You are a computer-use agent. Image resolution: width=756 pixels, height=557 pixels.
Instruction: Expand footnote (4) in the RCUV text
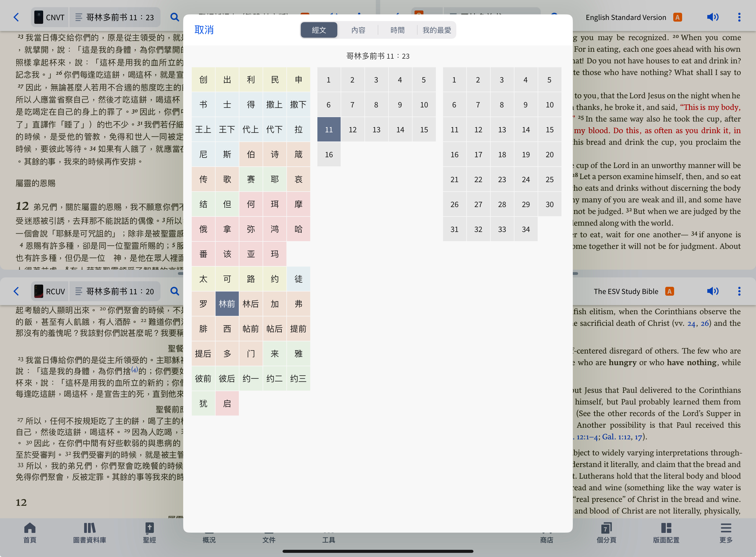pyautogui.click(x=134, y=370)
